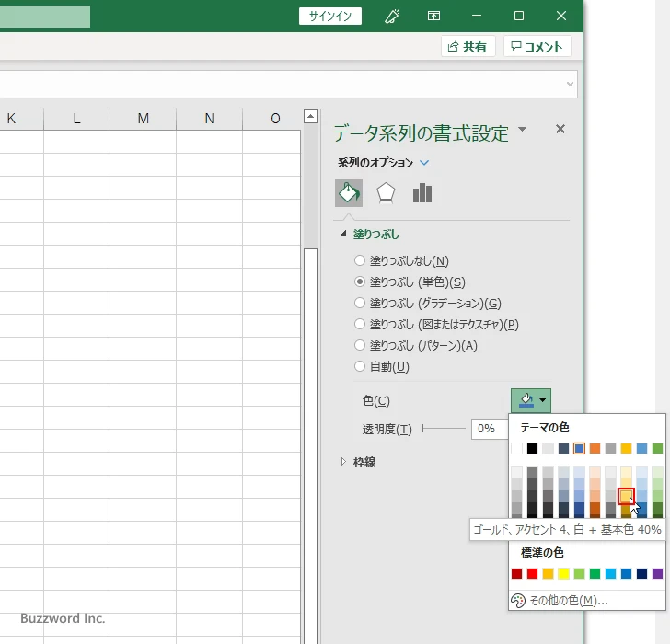The image size is (670, 644).
Task: Open the task pane options arrow beside the title
Action: point(522,129)
